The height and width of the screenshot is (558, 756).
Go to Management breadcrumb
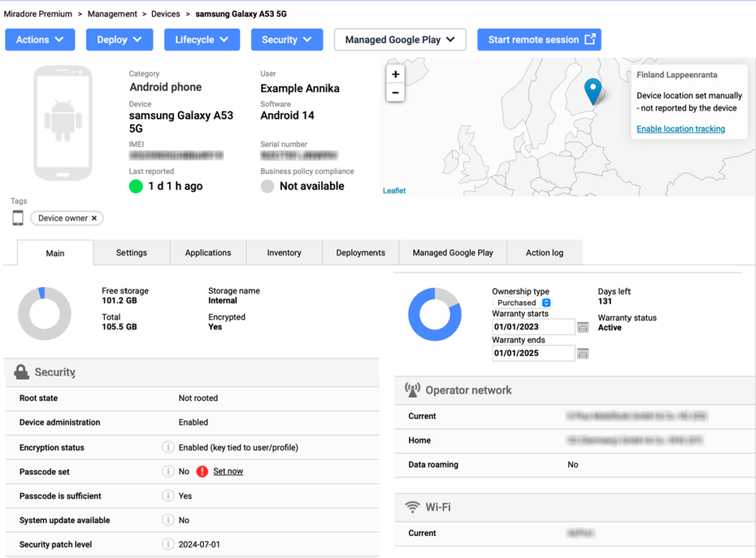(x=112, y=14)
